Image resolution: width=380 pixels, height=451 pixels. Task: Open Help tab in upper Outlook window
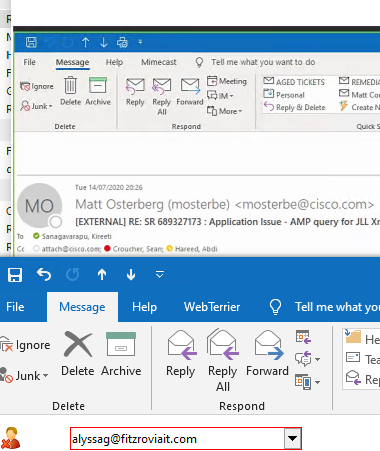pos(114,62)
